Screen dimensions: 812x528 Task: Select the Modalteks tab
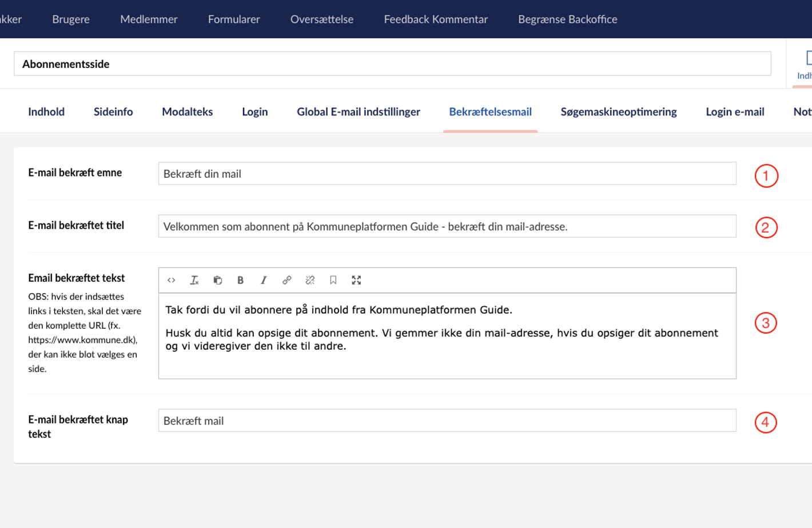187,111
